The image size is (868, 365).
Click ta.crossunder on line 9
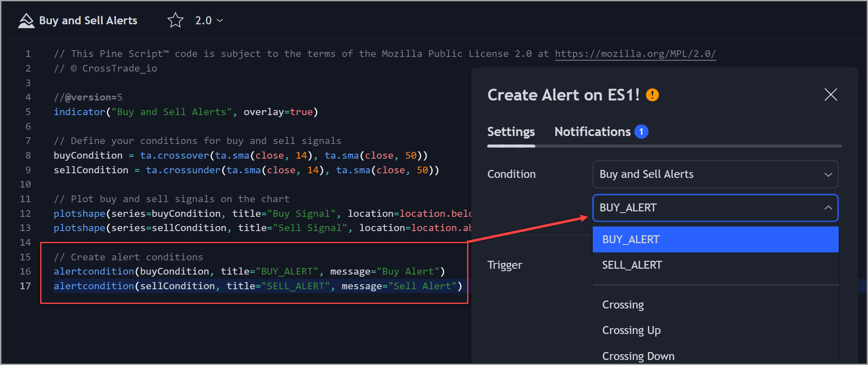[x=183, y=170]
